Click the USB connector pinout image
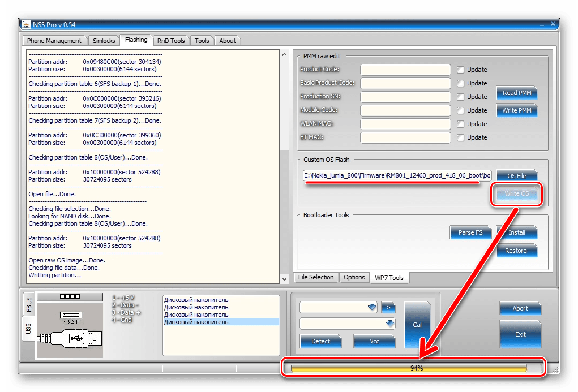Viewport: 578px width, 392px height. (70, 330)
